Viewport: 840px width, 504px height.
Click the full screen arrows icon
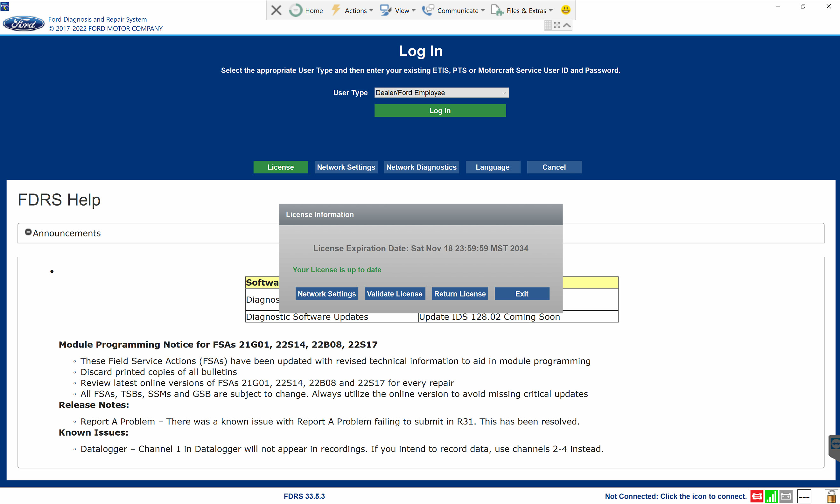[x=557, y=25]
